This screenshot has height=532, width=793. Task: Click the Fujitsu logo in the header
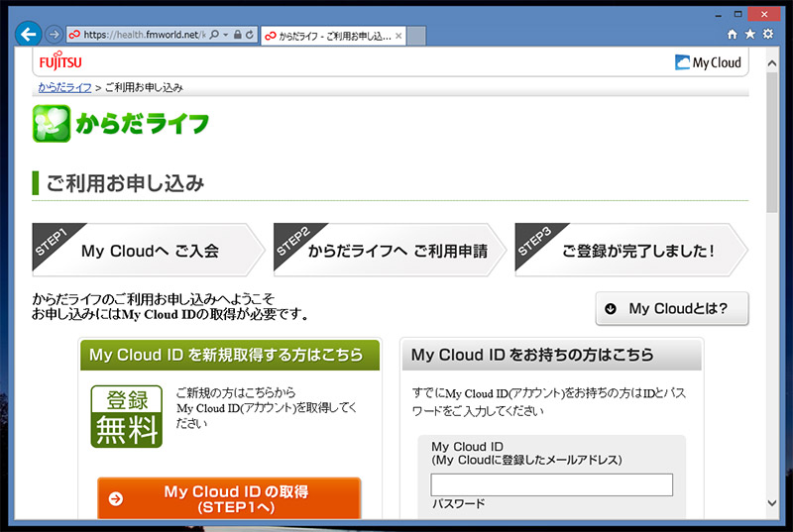coord(60,61)
